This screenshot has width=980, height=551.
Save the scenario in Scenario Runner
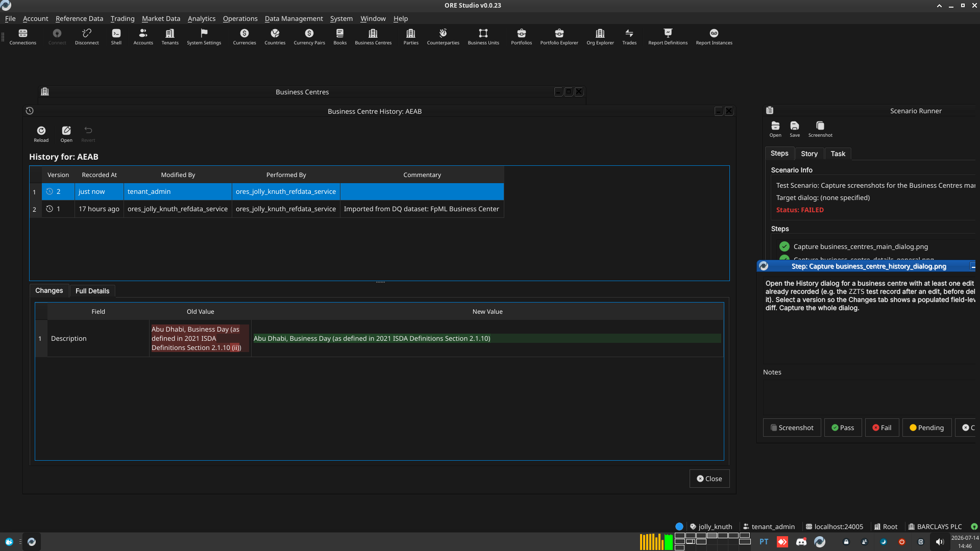tap(795, 129)
